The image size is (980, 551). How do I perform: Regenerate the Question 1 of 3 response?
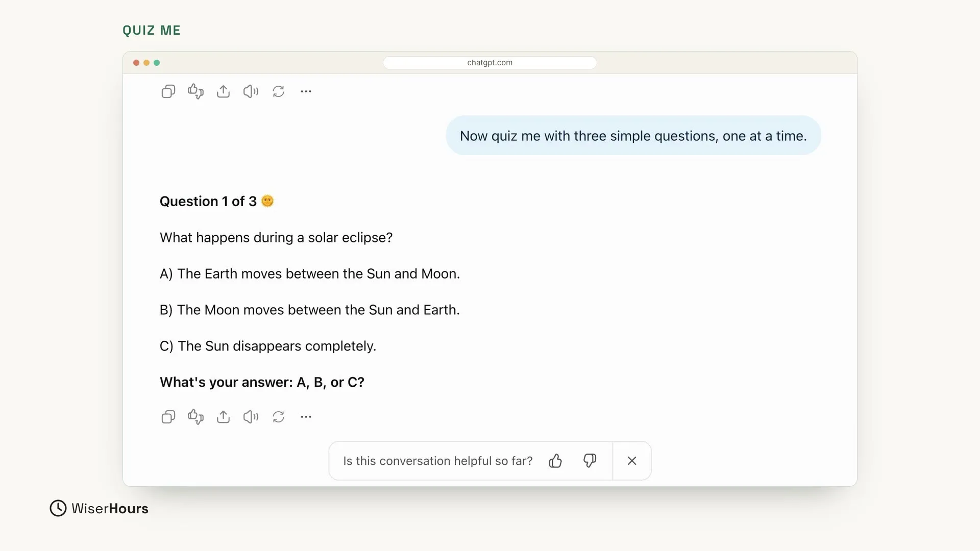278,417
